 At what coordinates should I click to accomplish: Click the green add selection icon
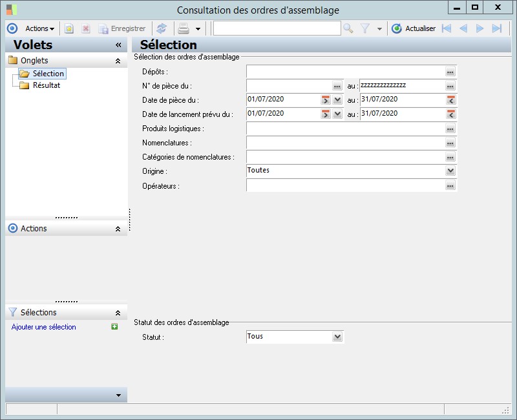click(x=114, y=327)
